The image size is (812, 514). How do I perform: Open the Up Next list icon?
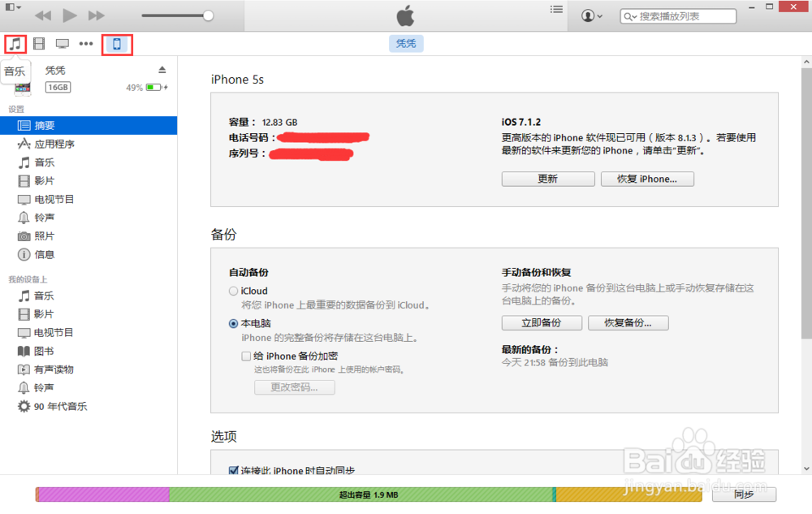click(x=557, y=9)
